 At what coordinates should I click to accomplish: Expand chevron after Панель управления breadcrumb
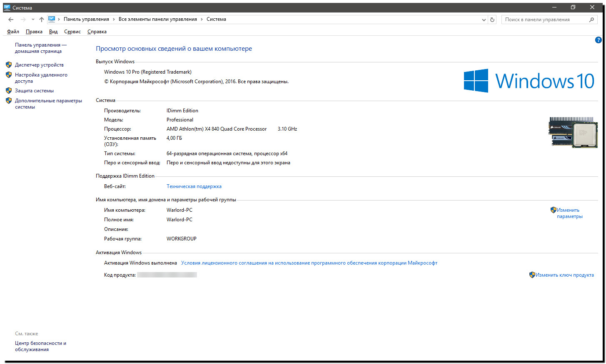(x=114, y=19)
